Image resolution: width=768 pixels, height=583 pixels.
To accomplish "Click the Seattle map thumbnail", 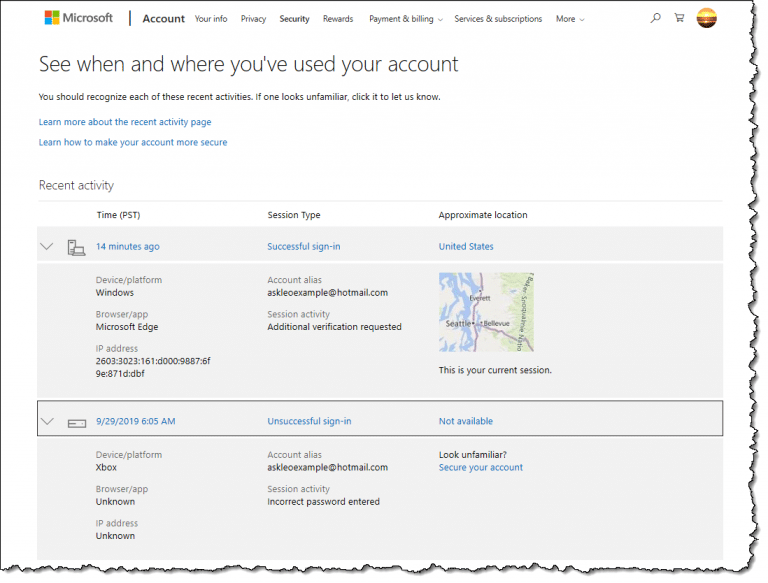I will click(x=486, y=312).
